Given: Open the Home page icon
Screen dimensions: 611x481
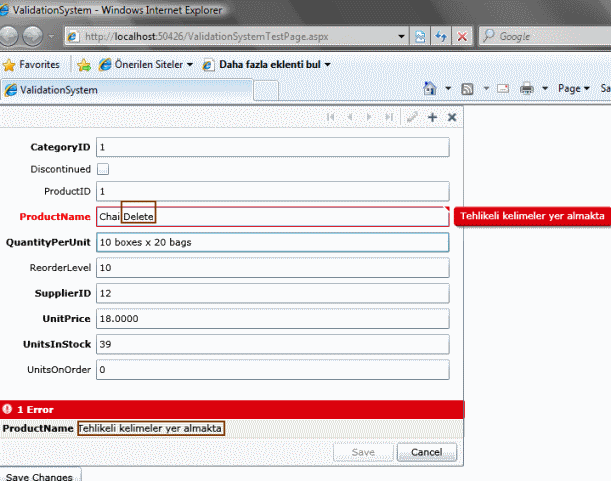Looking at the screenshot, I should [430, 89].
